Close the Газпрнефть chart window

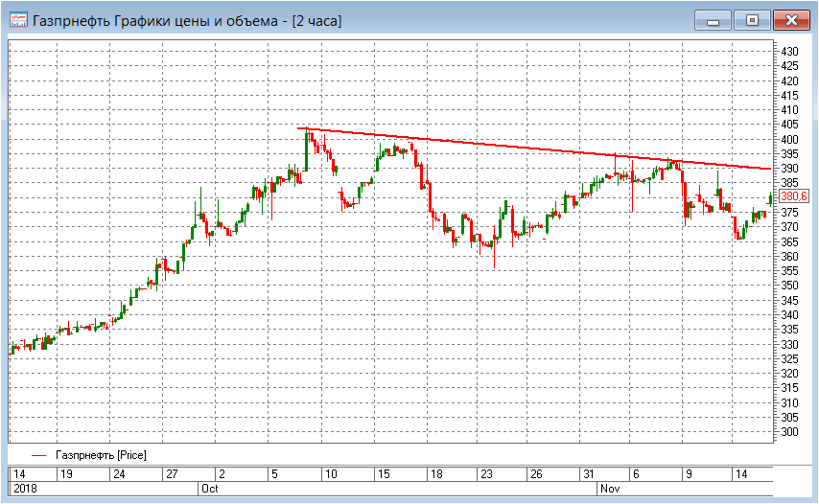(790, 19)
